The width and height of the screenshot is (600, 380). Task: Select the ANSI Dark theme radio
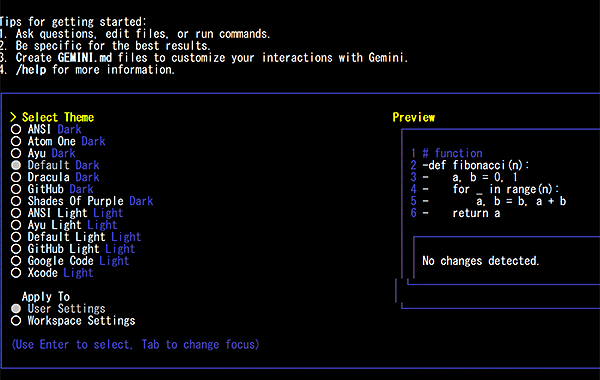(16, 129)
